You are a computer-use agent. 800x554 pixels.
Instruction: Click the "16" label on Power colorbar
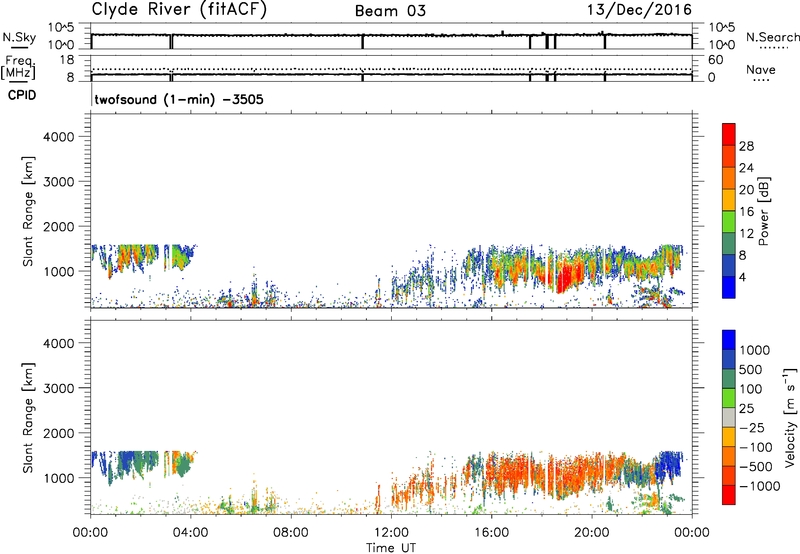tap(746, 212)
